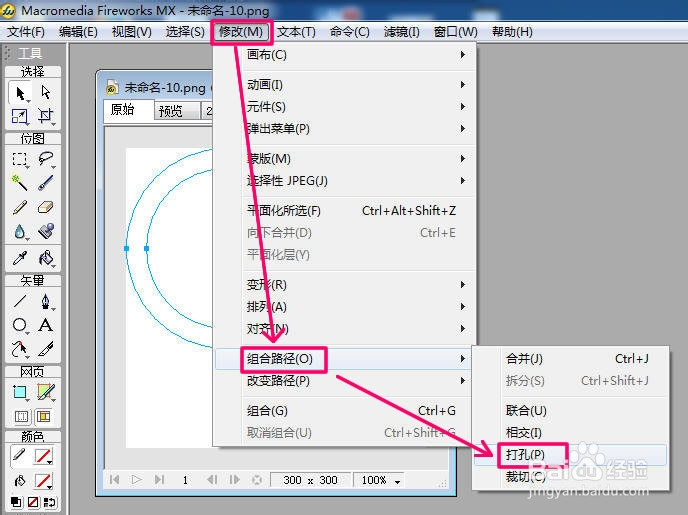This screenshot has height=515, width=688.
Task: Open the 视图(V) menu
Action: point(132,32)
